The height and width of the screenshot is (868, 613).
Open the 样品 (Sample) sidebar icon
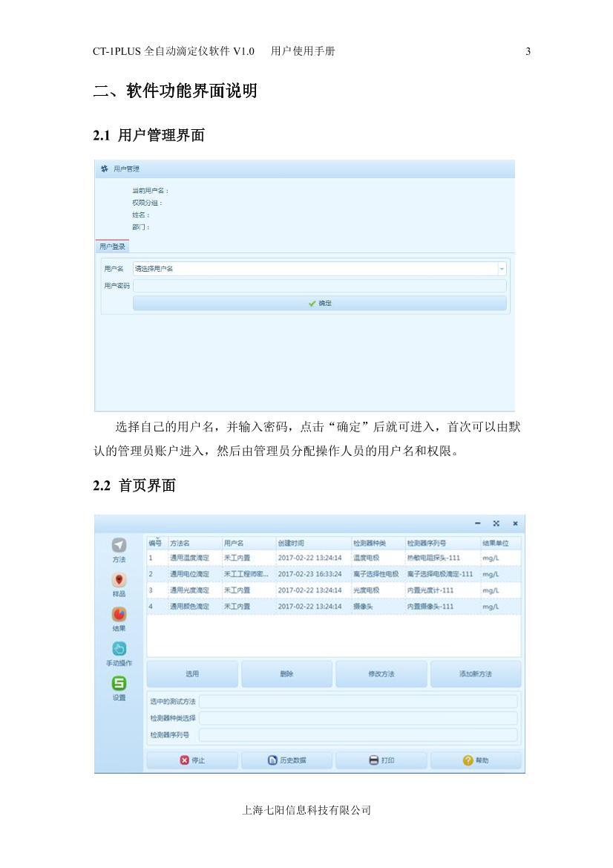pos(119,580)
